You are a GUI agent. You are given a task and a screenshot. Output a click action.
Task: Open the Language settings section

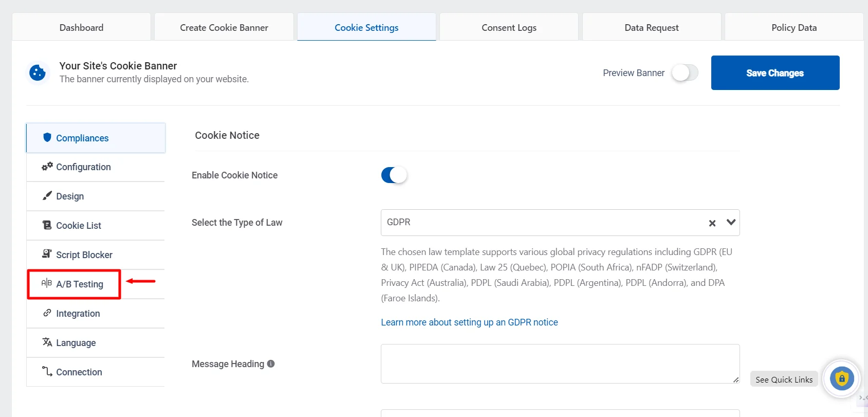(x=96, y=343)
